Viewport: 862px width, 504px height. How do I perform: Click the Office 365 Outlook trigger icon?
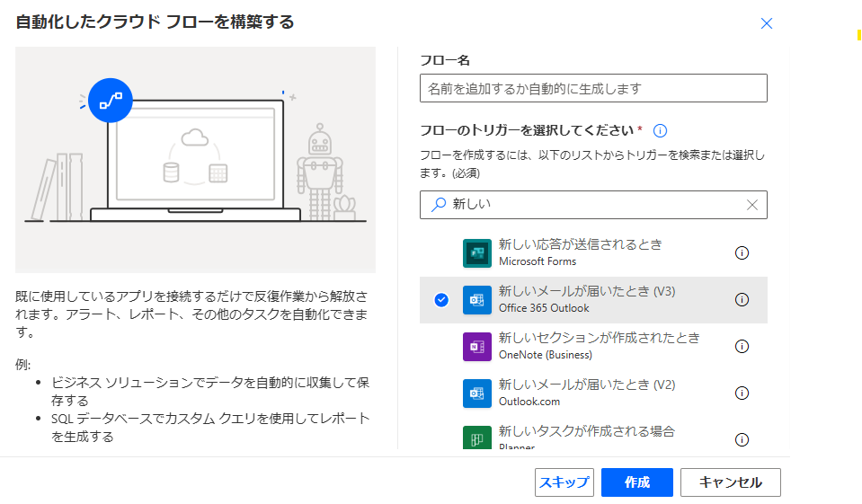(476, 299)
